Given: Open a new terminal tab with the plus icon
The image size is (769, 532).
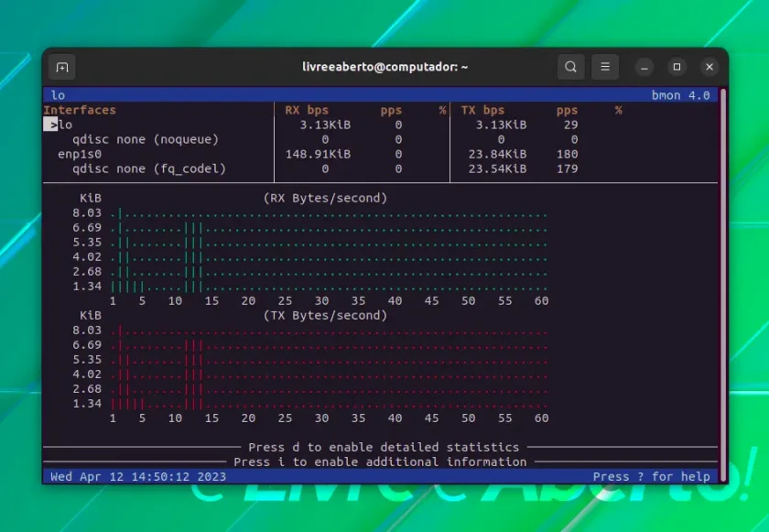Looking at the screenshot, I should click(x=62, y=67).
